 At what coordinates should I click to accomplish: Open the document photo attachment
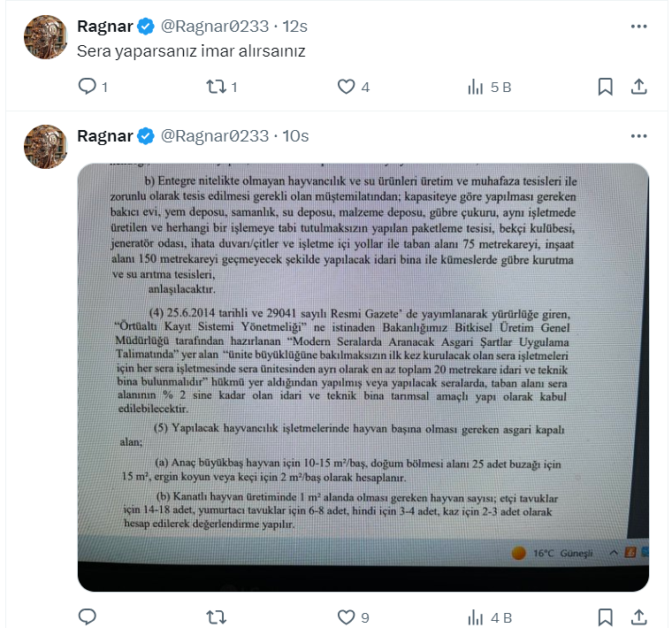pyautogui.click(x=363, y=377)
